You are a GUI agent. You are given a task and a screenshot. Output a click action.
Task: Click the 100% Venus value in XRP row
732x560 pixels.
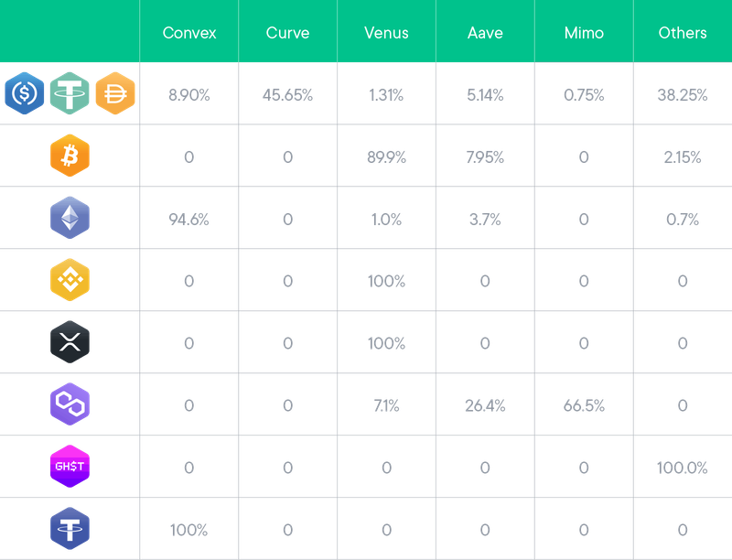(x=386, y=343)
